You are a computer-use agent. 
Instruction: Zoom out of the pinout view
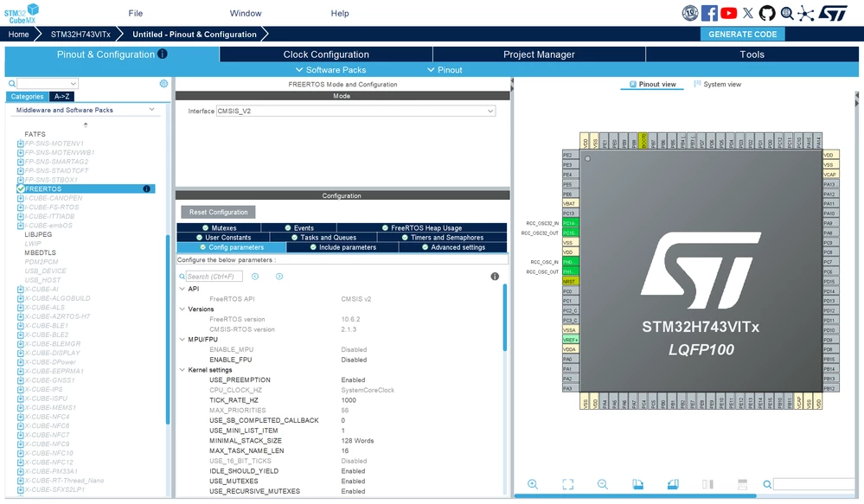tap(603, 484)
